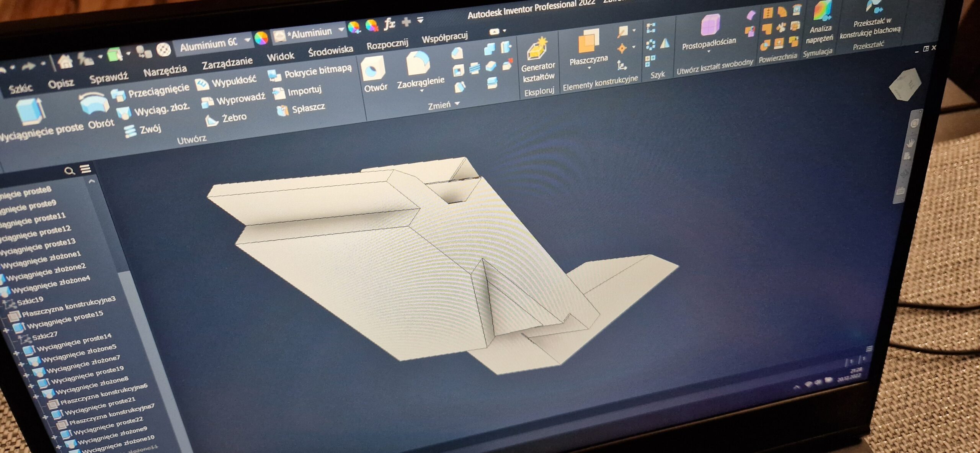Image resolution: width=980 pixels, height=453 pixels.
Task: Open the Aluminium 6061 material dropdown
Action: tap(247, 40)
